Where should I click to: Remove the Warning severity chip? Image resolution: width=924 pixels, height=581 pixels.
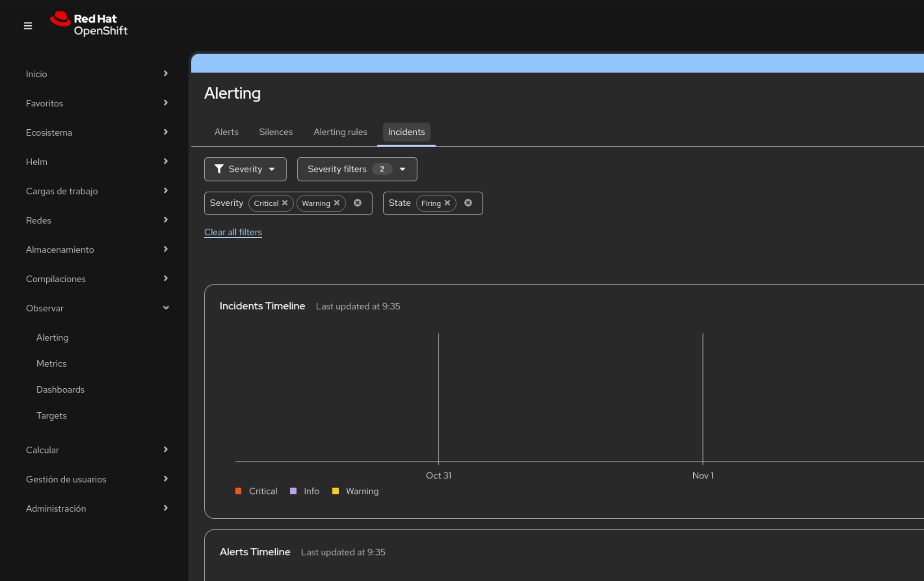click(x=337, y=203)
